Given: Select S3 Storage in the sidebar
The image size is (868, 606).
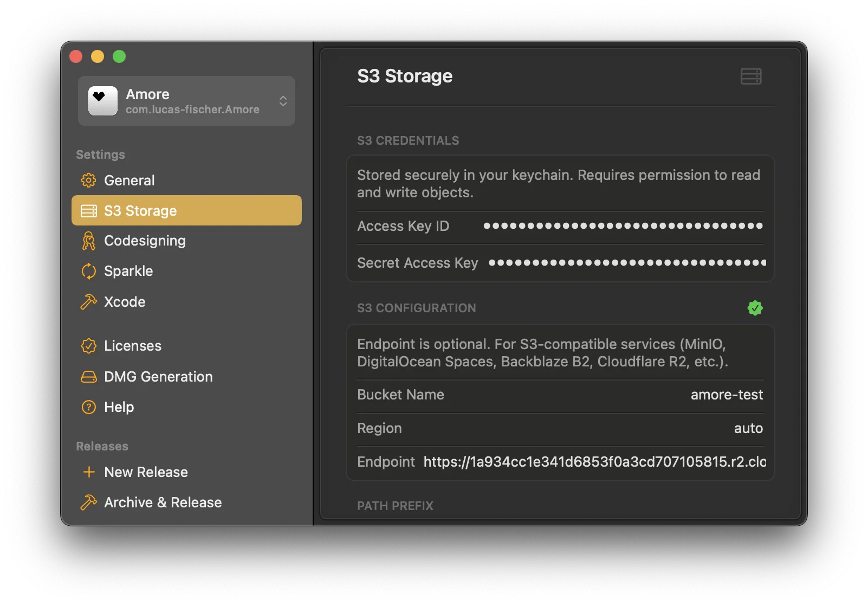Looking at the screenshot, I should tap(186, 210).
